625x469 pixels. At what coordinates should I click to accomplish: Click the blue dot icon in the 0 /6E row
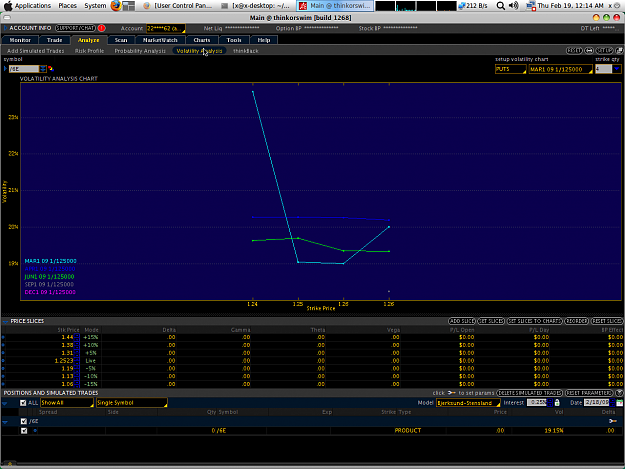click(x=35, y=431)
